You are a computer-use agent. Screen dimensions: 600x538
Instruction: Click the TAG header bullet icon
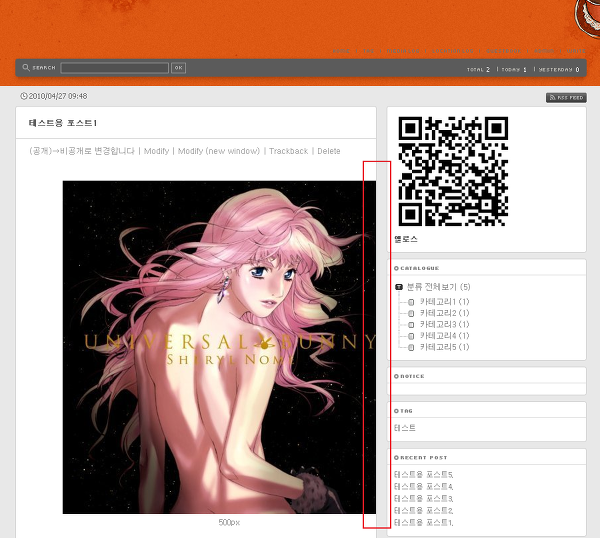click(396, 411)
